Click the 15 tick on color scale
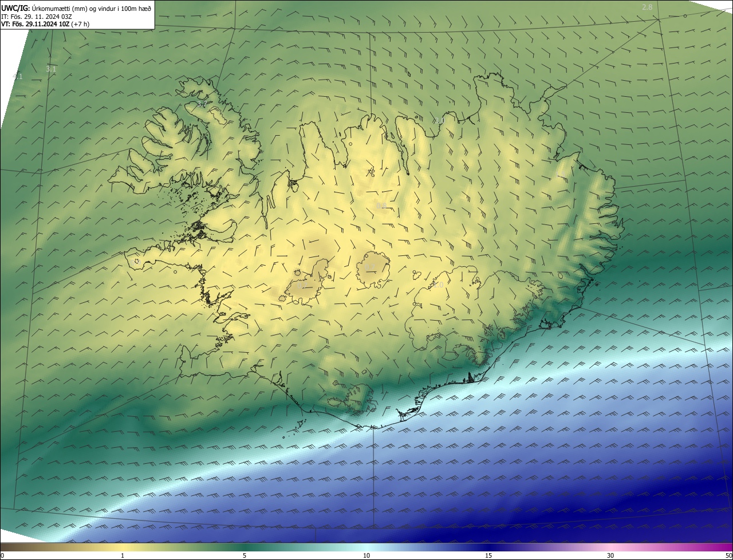 click(488, 555)
